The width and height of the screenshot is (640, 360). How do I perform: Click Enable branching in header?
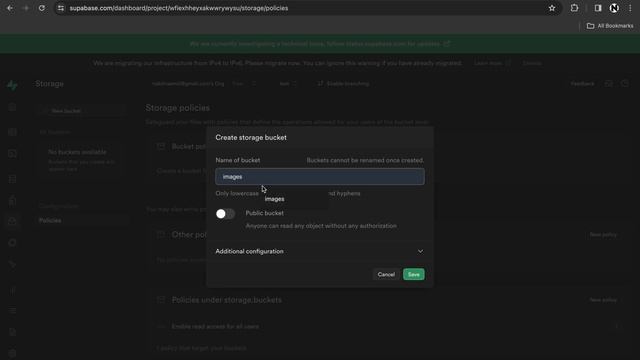343,84
